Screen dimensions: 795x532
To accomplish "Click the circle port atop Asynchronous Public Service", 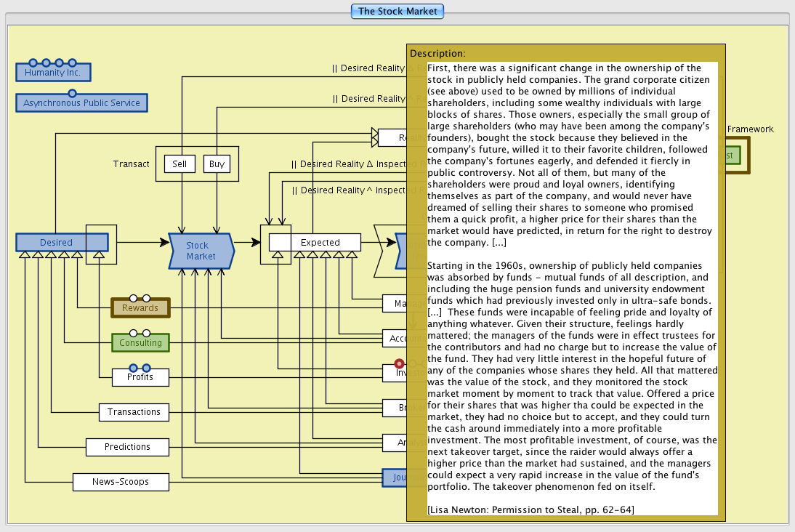I will pyautogui.click(x=72, y=93).
